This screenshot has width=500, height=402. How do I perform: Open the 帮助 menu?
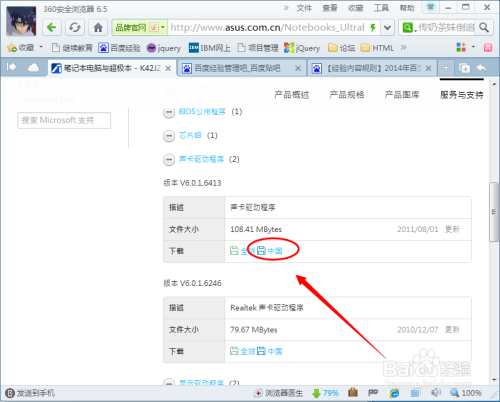click(407, 8)
